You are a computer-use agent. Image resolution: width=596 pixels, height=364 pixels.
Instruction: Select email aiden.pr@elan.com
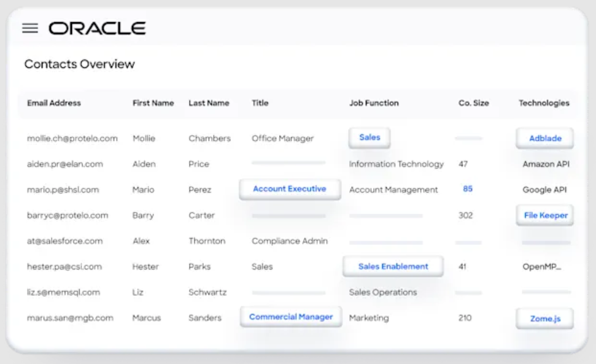point(65,164)
